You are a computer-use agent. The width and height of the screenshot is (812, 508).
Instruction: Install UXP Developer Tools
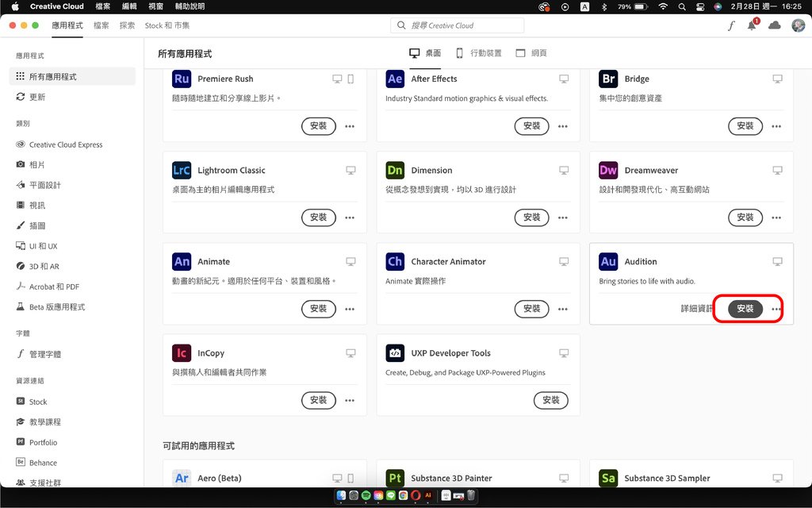click(551, 400)
